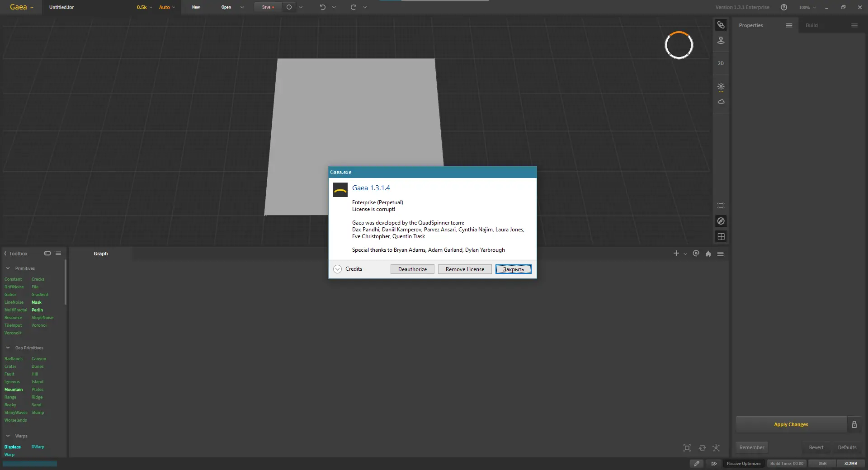This screenshot has height=470, width=868.
Task: Click the 312MB memory indicator
Action: click(850, 463)
